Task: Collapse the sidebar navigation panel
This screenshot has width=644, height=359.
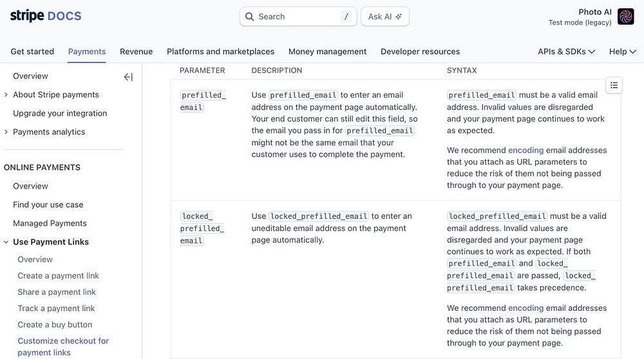Action: [x=128, y=77]
